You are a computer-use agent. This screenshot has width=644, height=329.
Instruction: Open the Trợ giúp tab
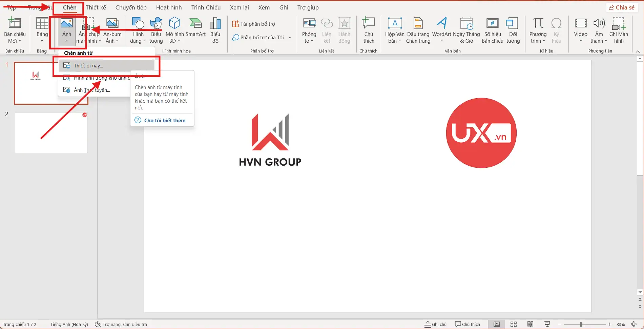point(308,7)
